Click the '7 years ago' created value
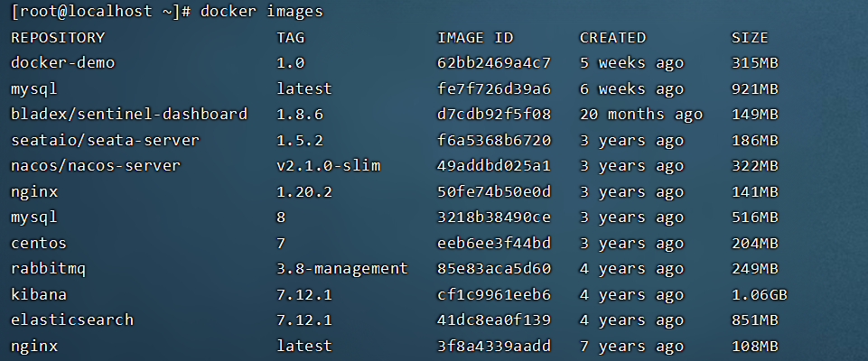Viewport: 868px width, 361px height. click(x=631, y=346)
